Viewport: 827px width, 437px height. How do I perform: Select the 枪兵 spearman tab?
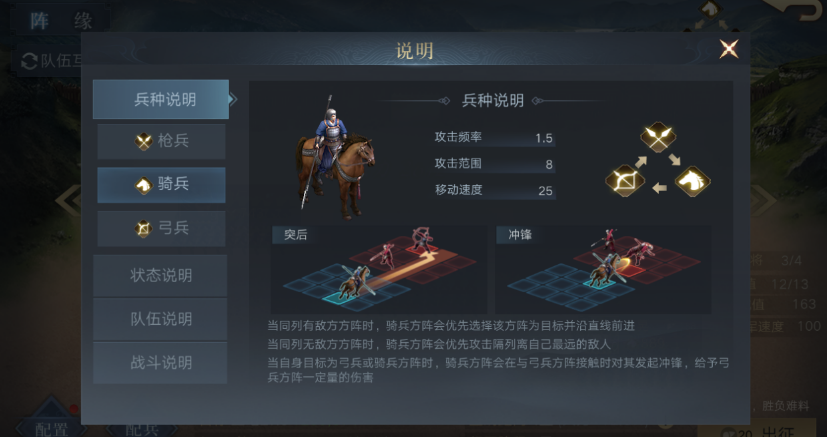tap(161, 141)
